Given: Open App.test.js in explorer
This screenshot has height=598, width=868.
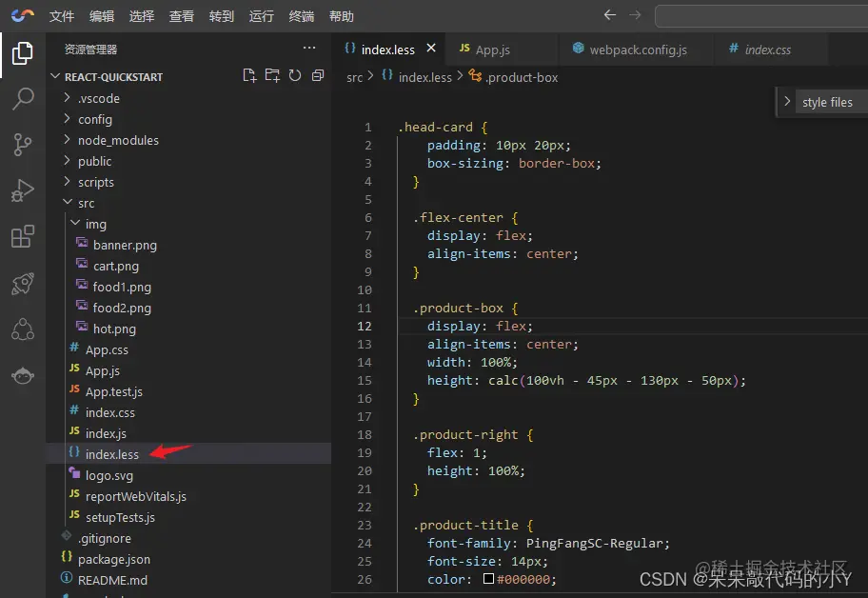Looking at the screenshot, I should tap(113, 392).
